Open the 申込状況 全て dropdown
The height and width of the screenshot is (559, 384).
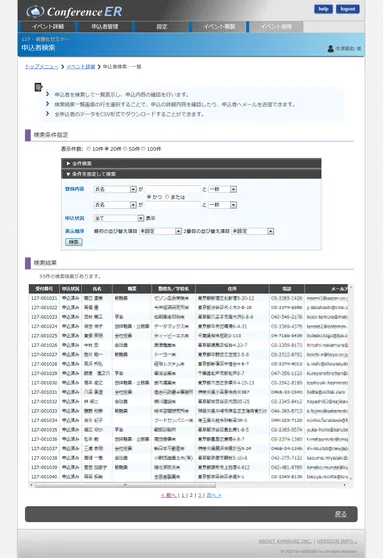[x=119, y=218]
